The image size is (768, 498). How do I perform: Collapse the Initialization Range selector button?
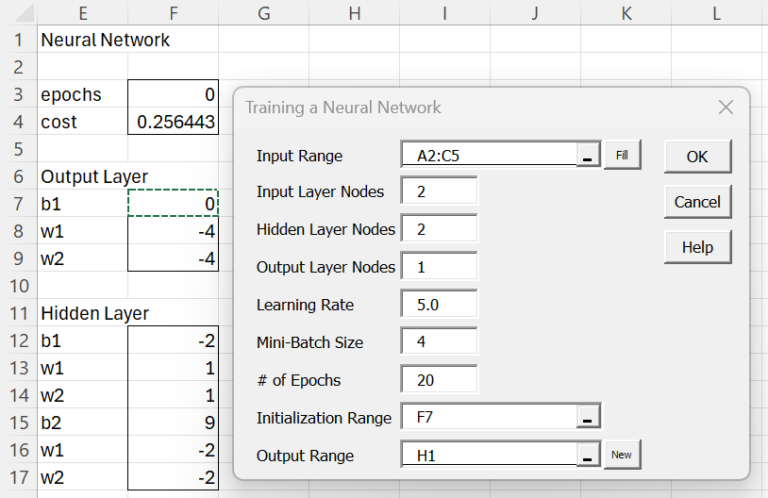588,418
